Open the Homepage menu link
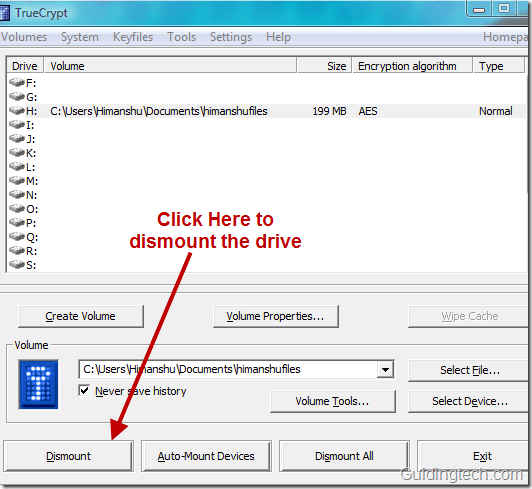The height and width of the screenshot is (489, 532). 506,37
